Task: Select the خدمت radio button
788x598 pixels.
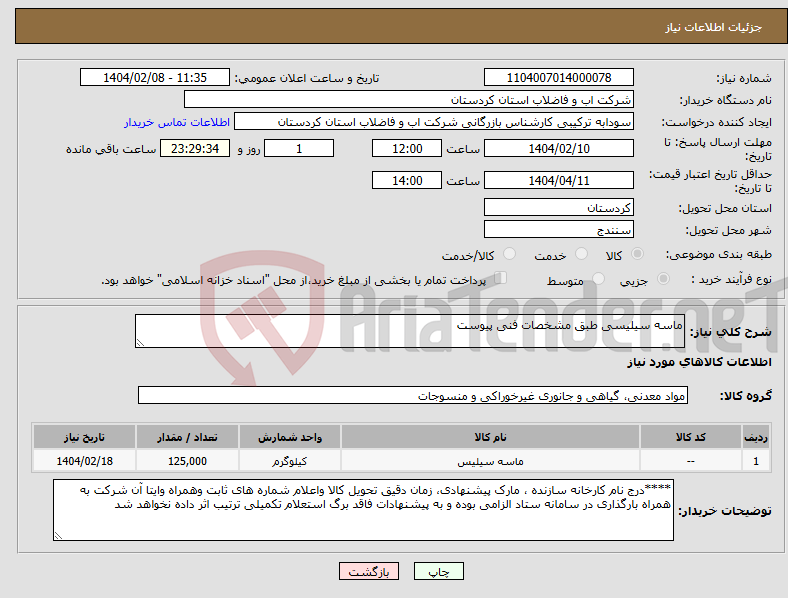Action: click(x=581, y=254)
